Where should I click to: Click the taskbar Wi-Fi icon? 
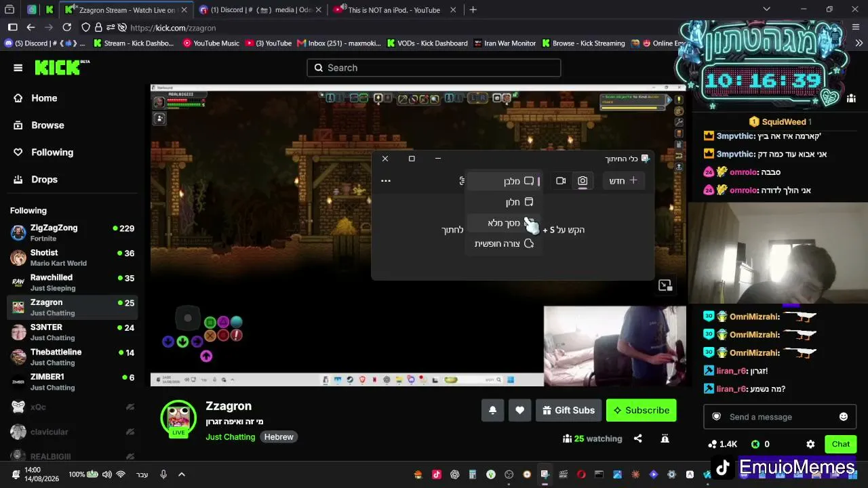coord(121,474)
